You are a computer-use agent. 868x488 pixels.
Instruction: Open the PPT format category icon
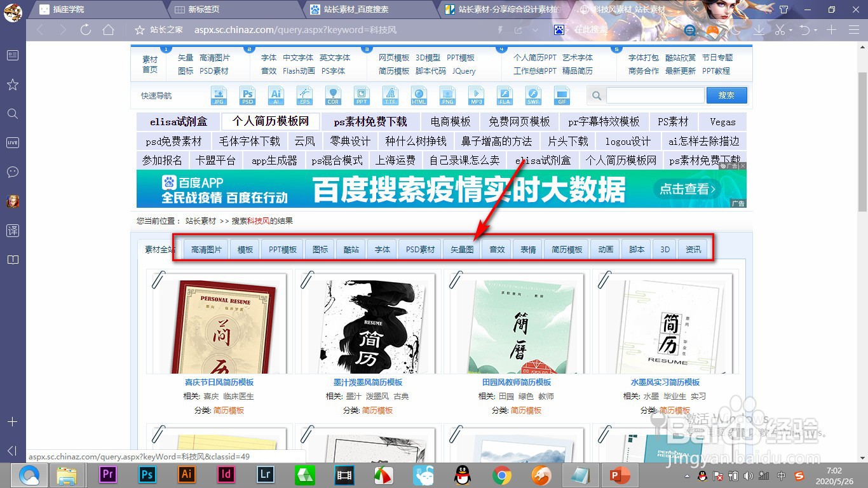[x=362, y=95]
